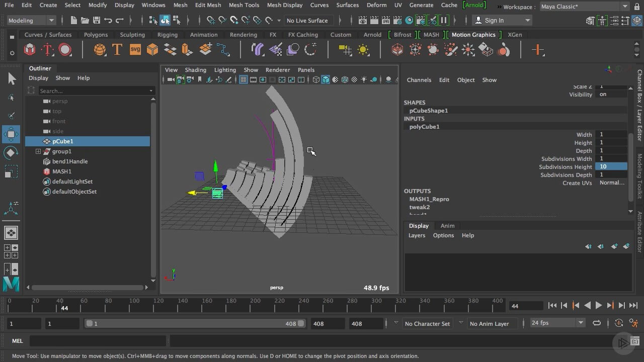The image size is (644, 362).
Task: Open the Deform menu
Action: [x=376, y=5]
